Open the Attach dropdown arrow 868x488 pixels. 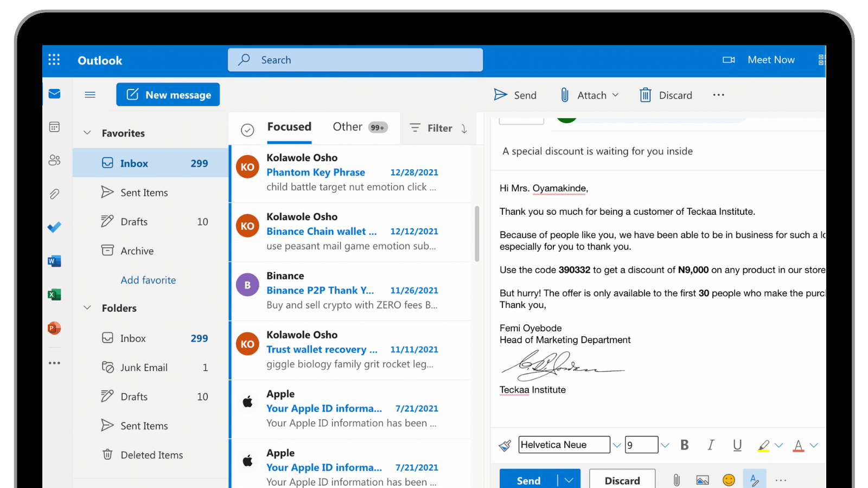pyautogui.click(x=615, y=95)
